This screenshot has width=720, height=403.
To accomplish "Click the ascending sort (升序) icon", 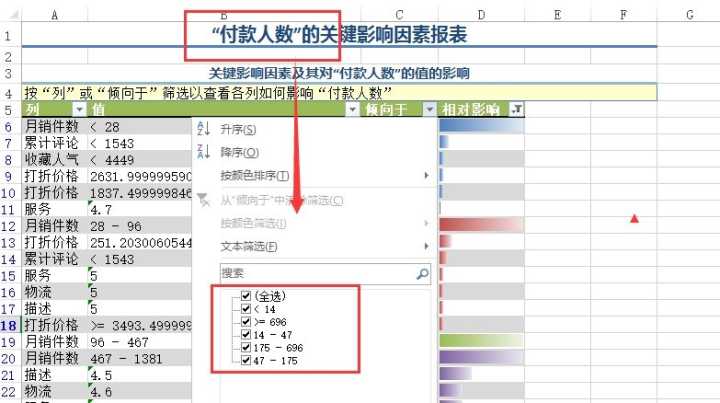I will (x=204, y=130).
